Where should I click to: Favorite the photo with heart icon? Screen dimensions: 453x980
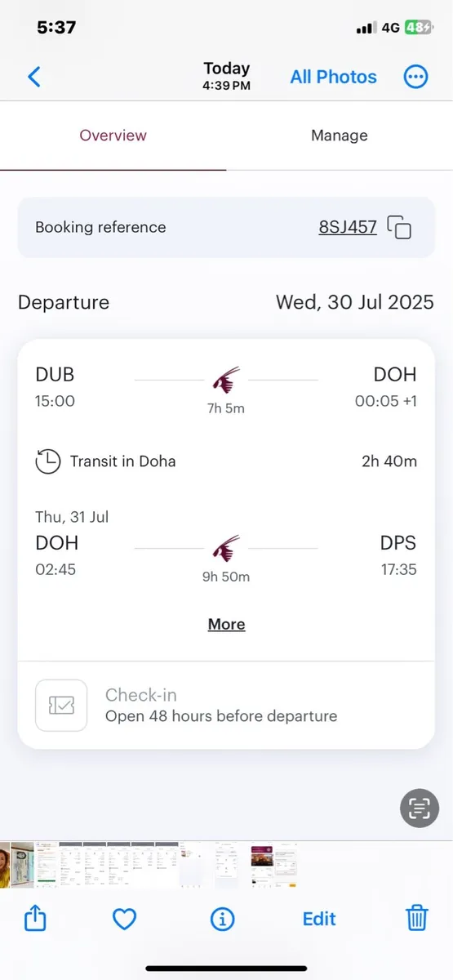pyautogui.click(x=124, y=920)
